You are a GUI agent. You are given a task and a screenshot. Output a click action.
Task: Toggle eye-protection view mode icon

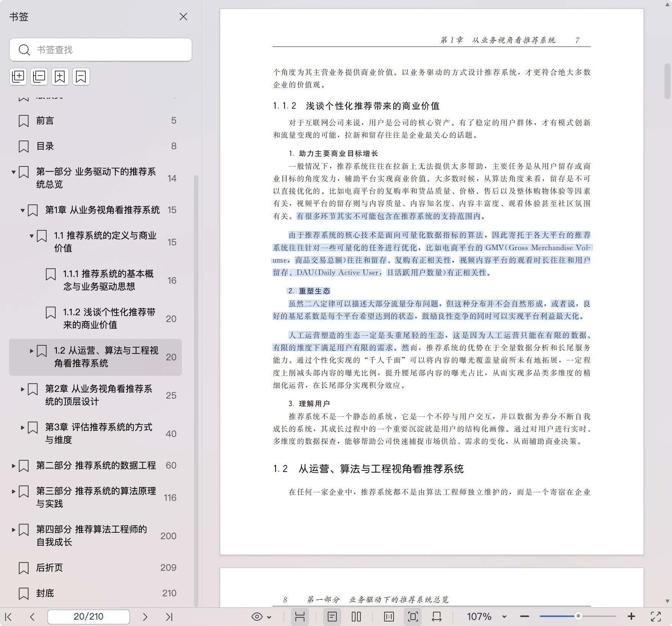tap(257, 617)
